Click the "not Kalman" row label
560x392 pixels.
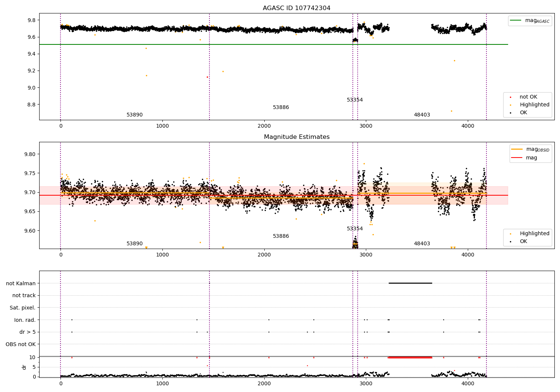21,283
